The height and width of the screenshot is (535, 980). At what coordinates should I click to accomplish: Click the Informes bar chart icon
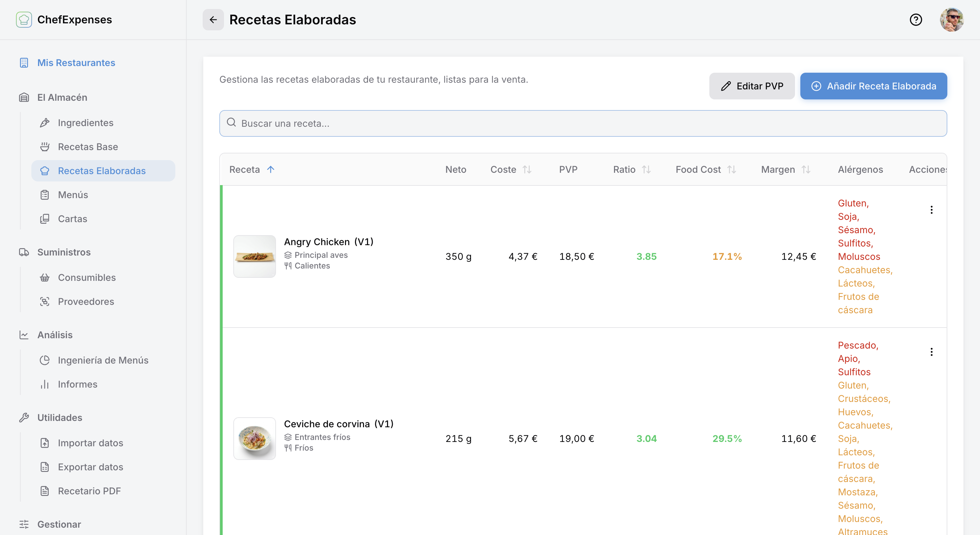[45, 384]
